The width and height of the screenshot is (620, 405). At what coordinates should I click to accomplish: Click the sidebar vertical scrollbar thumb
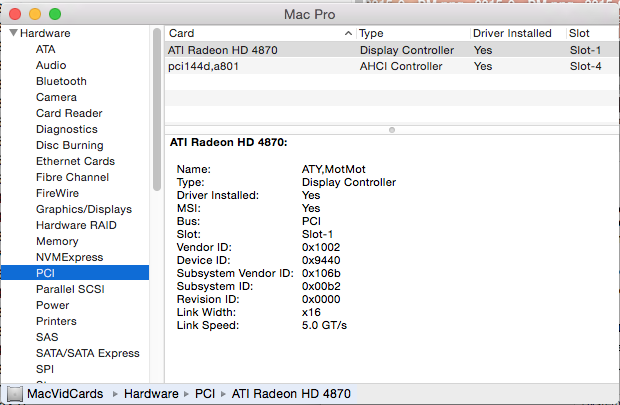(x=157, y=110)
